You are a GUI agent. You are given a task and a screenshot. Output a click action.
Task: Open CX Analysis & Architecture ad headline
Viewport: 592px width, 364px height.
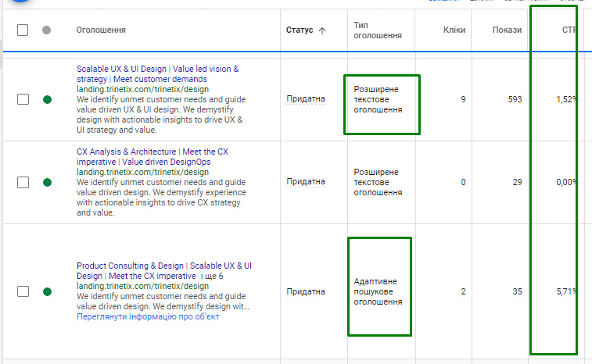coord(152,156)
